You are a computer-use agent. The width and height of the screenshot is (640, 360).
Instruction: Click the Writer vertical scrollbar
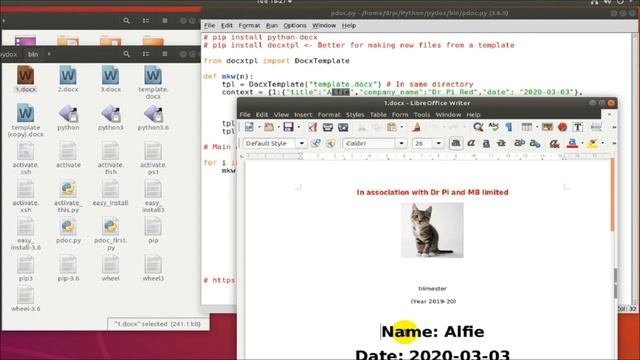click(x=613, y=196)
